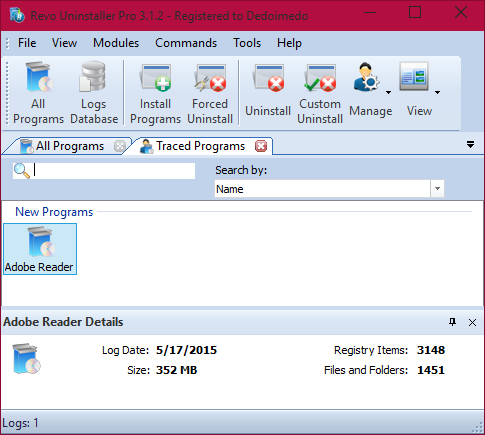This screenshot has height=435, width=485.
Task: Choose Custom Uninstall in toolbar
Action: tap(320, 93)
